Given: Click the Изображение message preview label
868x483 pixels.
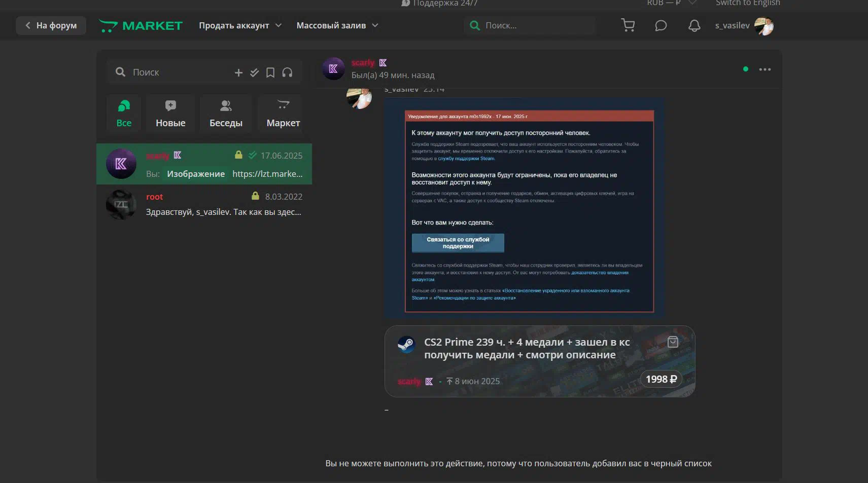Looking at the screenshot, I should pyautogui.click(x=196, y=174).
